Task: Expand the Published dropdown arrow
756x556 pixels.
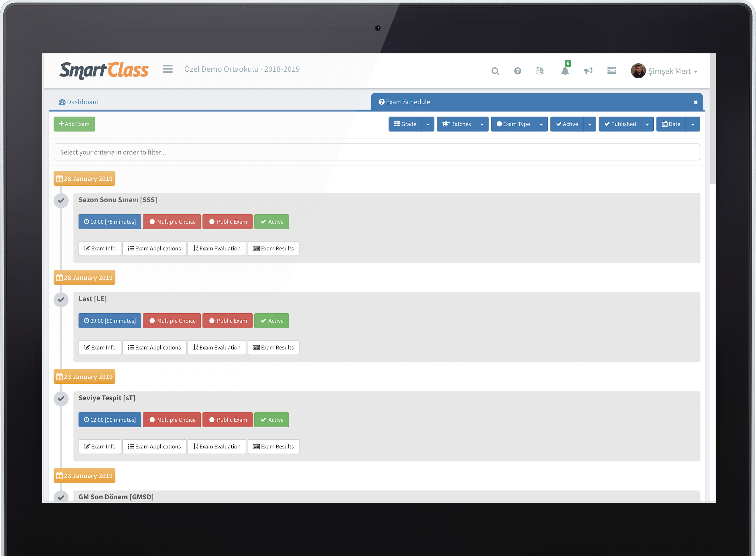Action: (x=647, y=124)
